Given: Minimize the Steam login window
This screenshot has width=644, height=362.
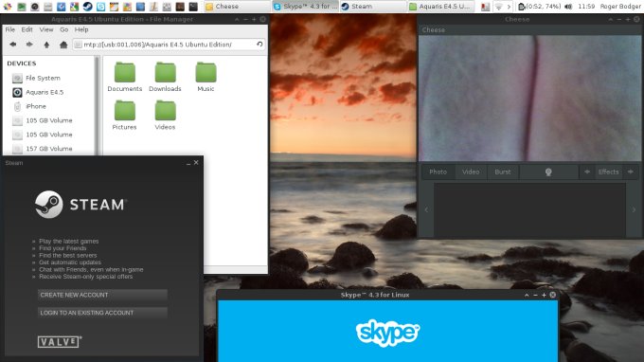Looking at the screenshot, I should pyautogui.click(x=188, y=163).
